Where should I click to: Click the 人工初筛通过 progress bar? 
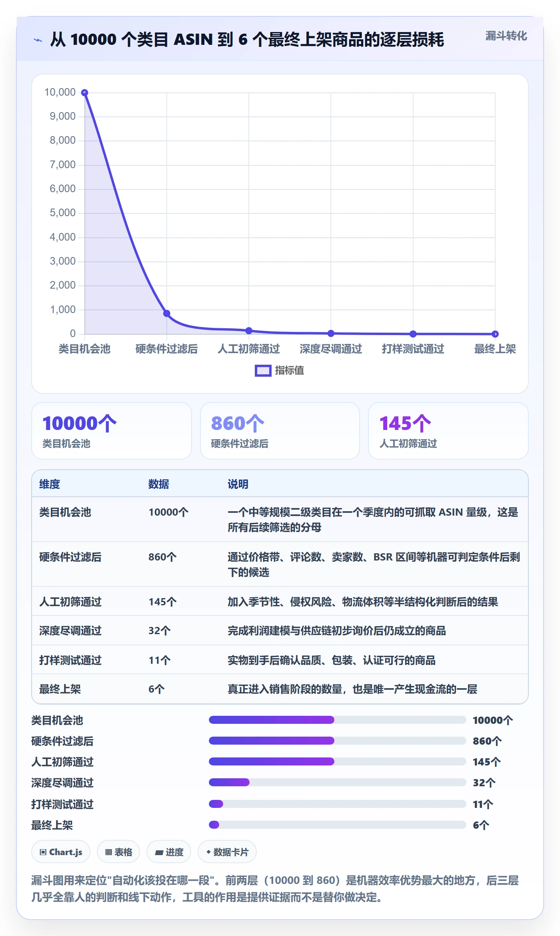[337, 761]
